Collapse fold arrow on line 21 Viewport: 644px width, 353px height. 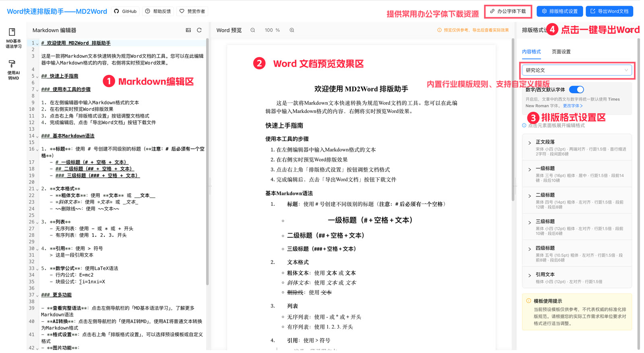point(37,189)
